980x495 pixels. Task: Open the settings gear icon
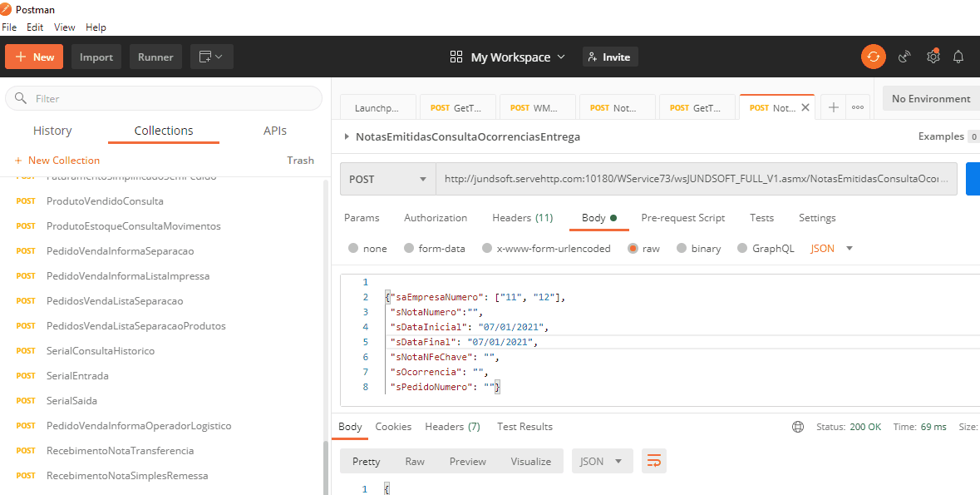point(933,57)
